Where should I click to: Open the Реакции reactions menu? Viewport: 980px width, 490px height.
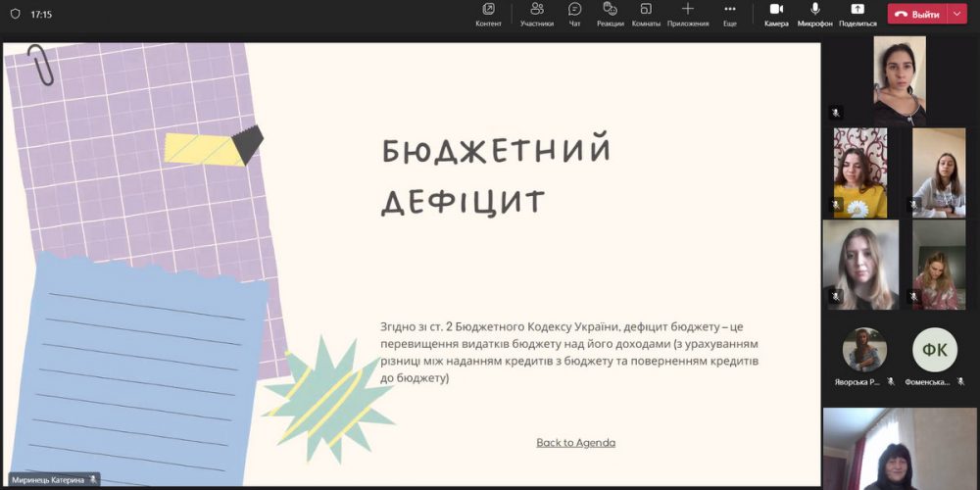point(611,14)
